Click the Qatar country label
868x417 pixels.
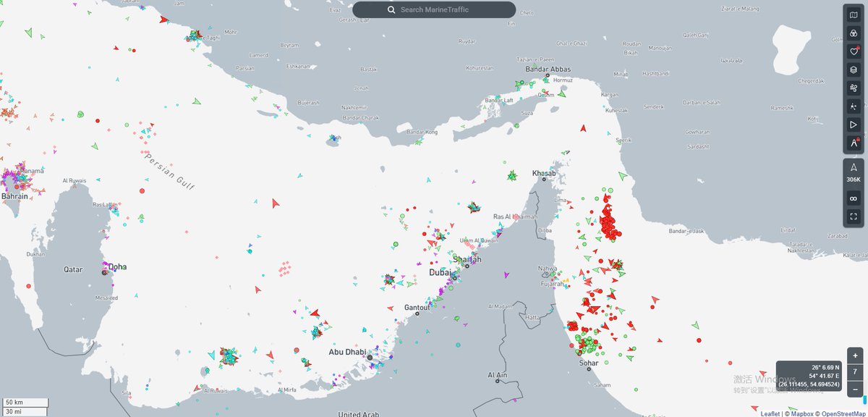tap(73, 269)
